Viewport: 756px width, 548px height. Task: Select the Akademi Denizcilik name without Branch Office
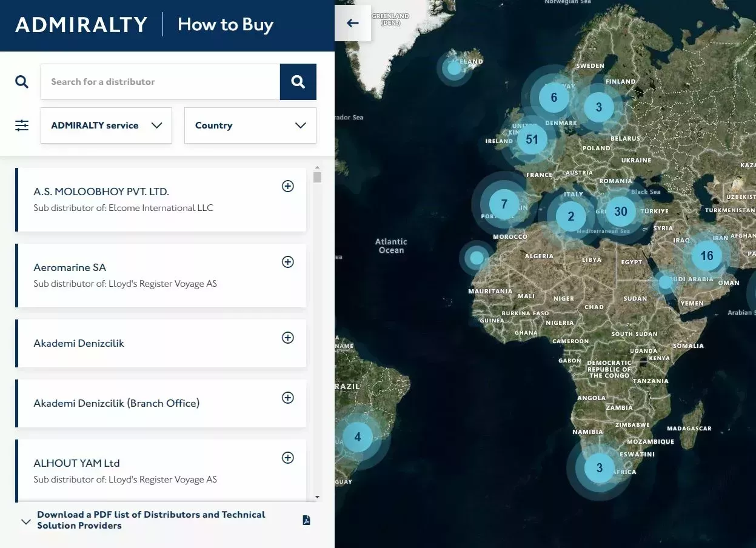(79, 343)
